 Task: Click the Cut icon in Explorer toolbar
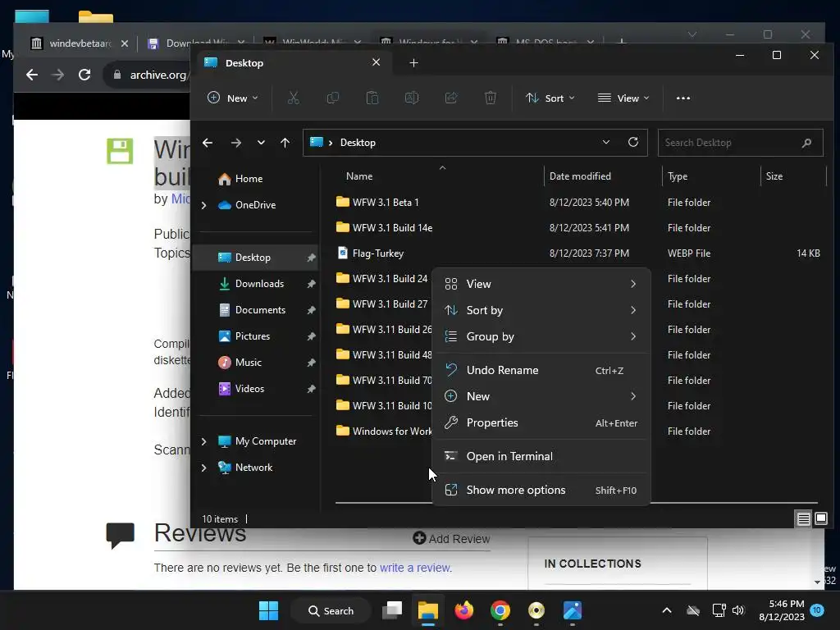293,98
